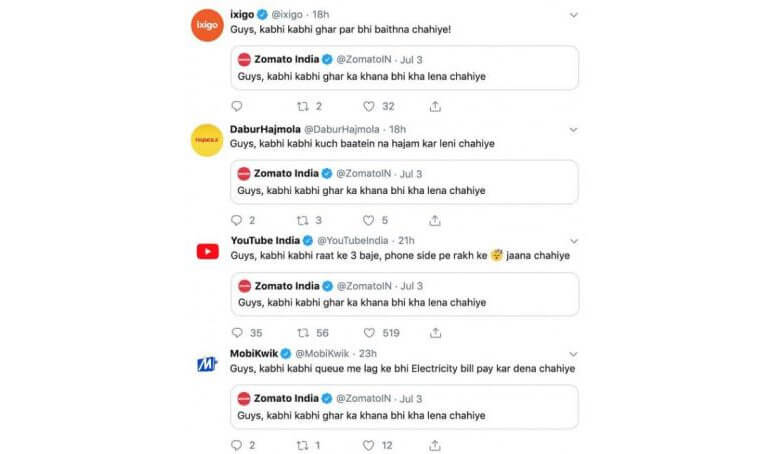Viewport: 770px width, 454px height.
Task: Like the DaburHajmola tweet
Action: (368, 220)
